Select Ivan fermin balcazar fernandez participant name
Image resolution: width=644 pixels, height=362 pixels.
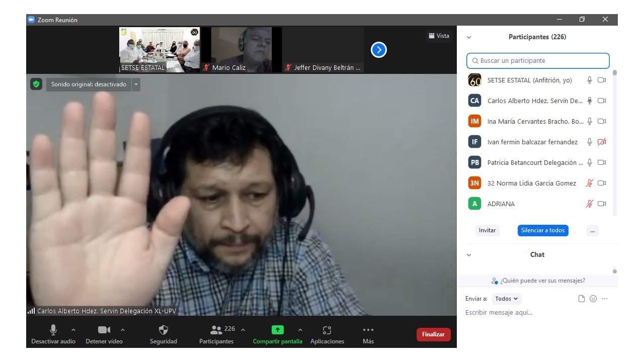(532, 142)
